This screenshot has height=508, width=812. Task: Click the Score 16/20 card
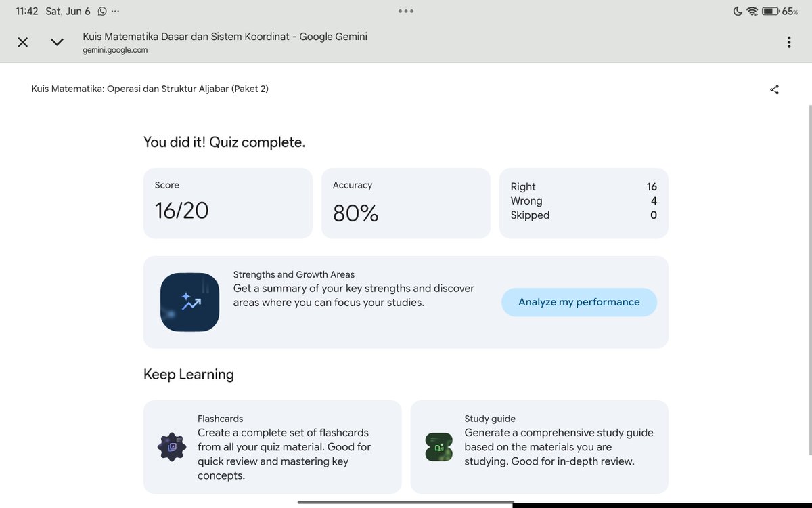(x=228, y=203)
